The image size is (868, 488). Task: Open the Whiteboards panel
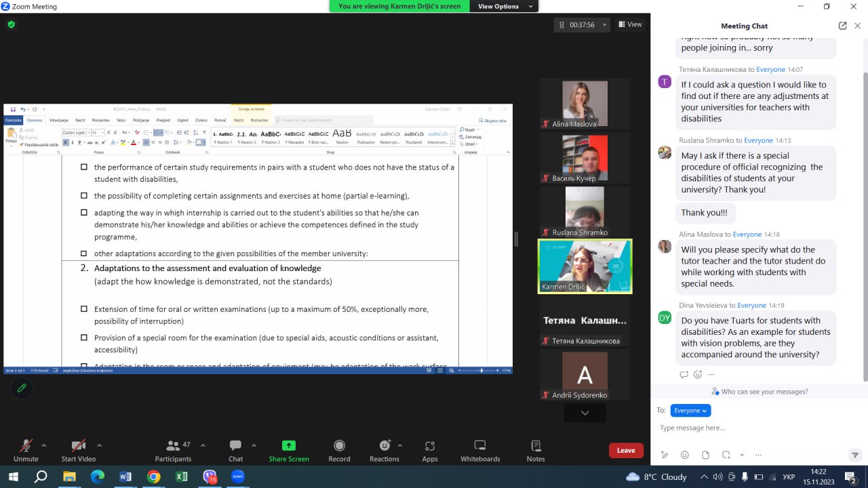coord(480,446)
